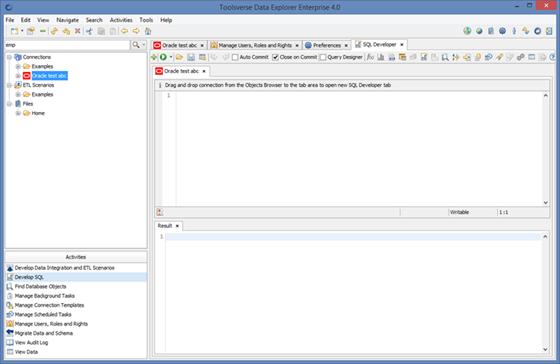Image resolution: width=560 pixels, height=364 pixels.
Task: Collapse the Connections tree node
Action: [x=10, y=57]
